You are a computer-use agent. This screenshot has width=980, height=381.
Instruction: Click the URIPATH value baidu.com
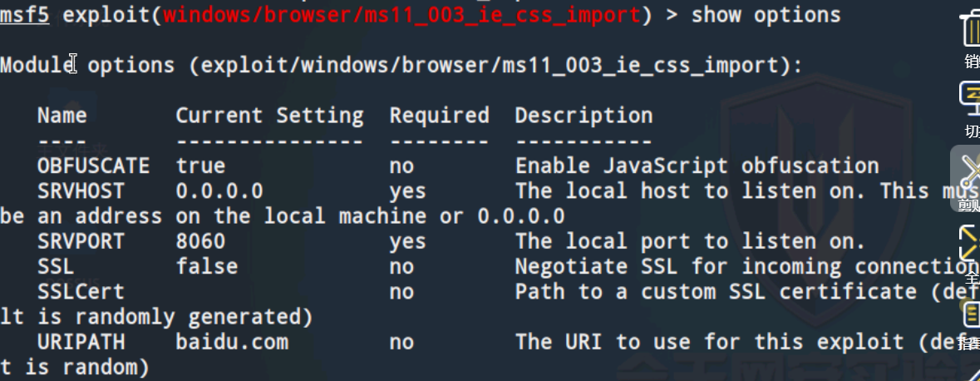(x=232, y=342)
